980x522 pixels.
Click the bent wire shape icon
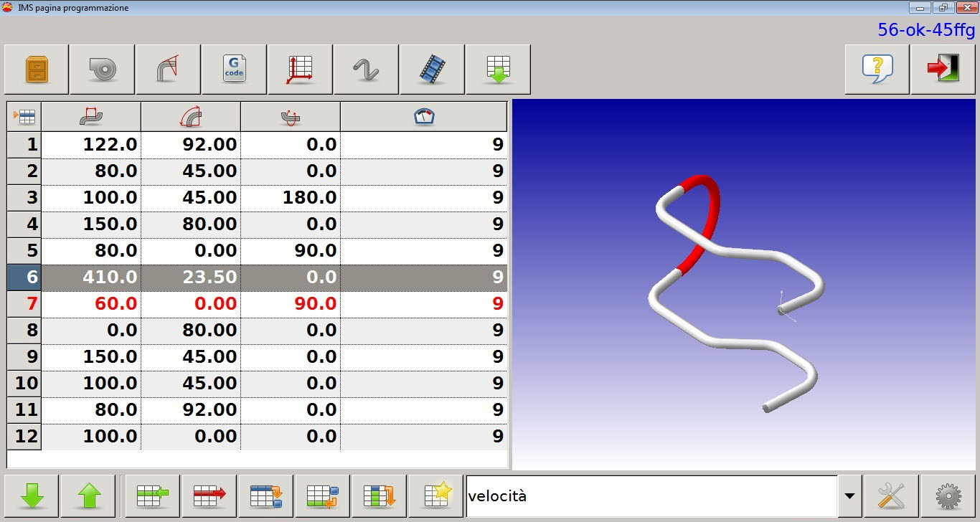tap(366, 70)
